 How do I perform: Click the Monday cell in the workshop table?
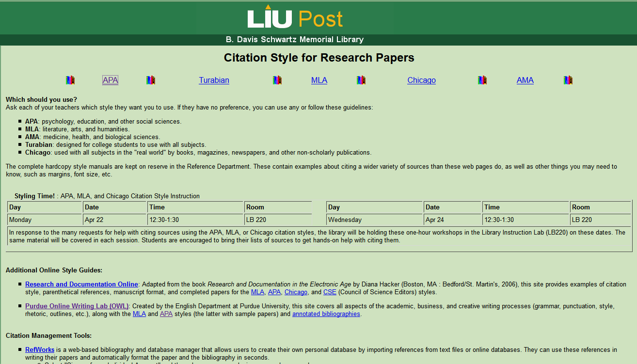(45, 220)
